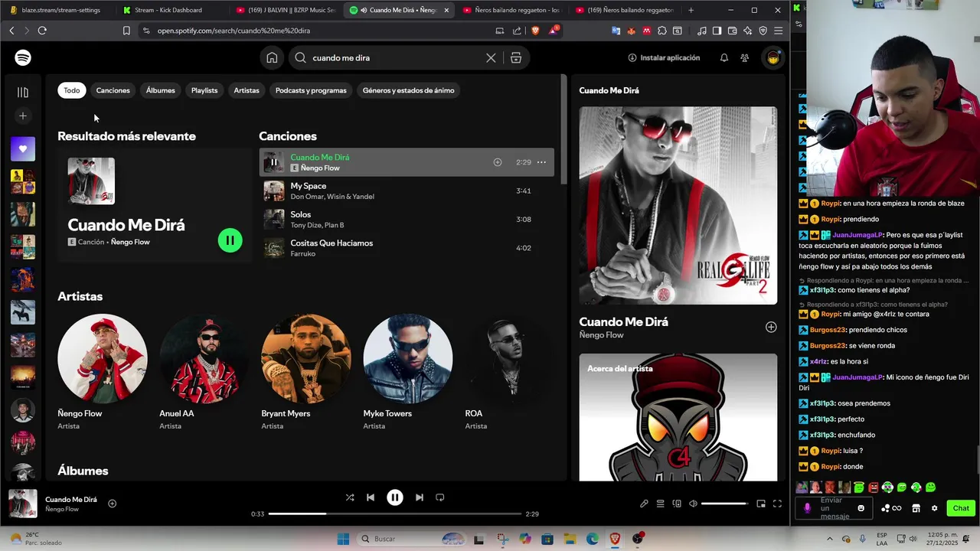
Task: Toggle repeat mode in the player
Action: (x=440, y=497)
